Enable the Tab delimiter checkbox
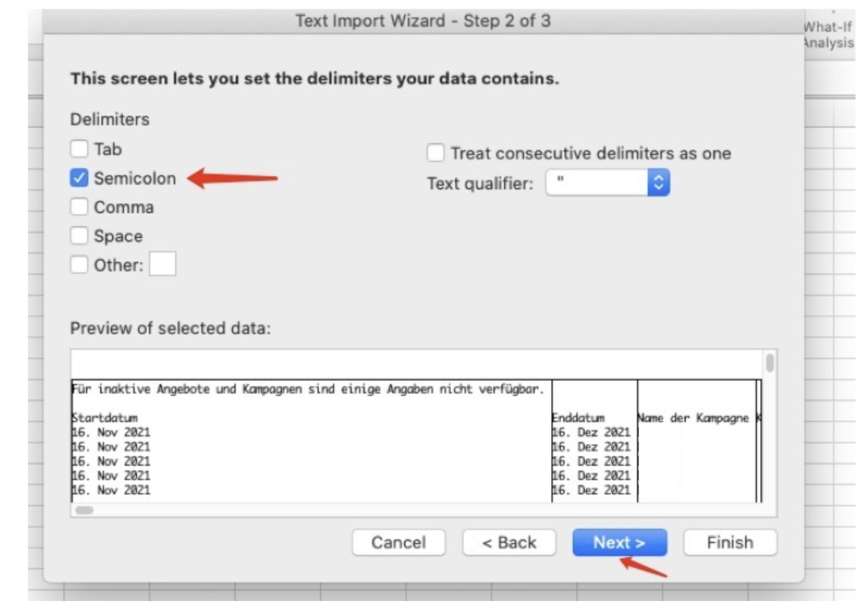 (79, 149)
